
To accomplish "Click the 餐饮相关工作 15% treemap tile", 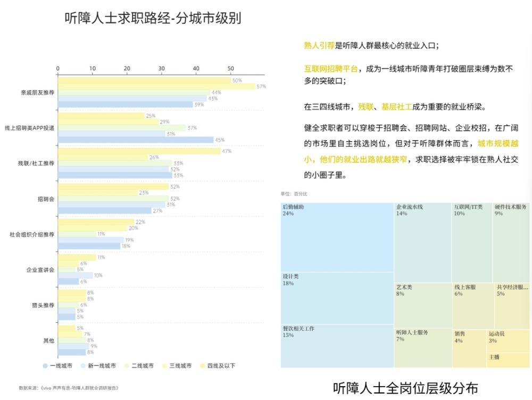I will point(337,346).
